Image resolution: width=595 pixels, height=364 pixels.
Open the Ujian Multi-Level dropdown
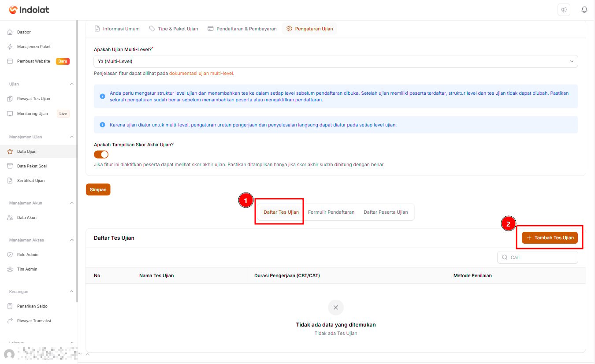tap(336, 61)
